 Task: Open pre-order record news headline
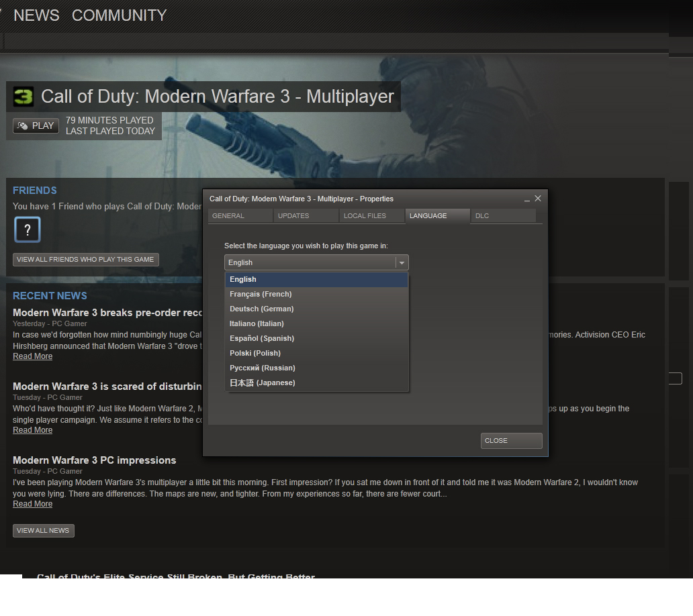[x=107, y=313]
